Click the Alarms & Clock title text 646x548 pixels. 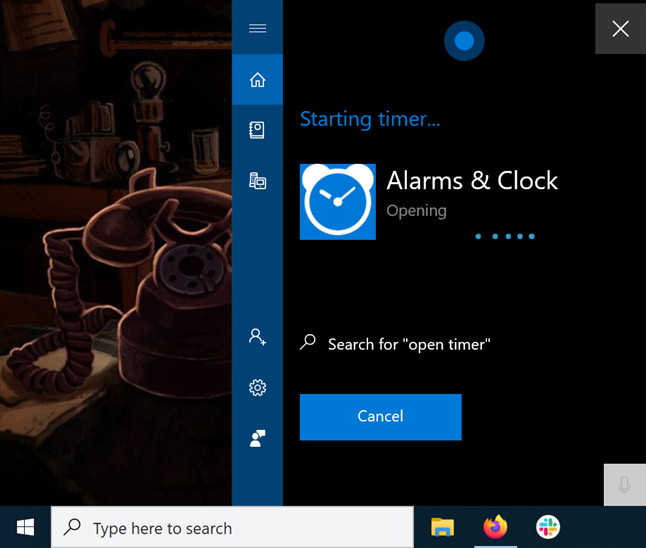point(472,180)
